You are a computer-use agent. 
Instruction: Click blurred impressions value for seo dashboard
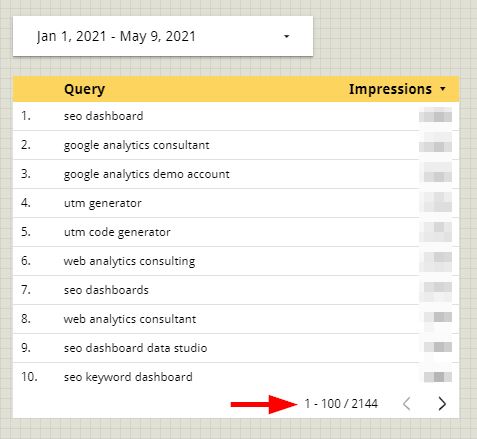(x=435, y=116)
